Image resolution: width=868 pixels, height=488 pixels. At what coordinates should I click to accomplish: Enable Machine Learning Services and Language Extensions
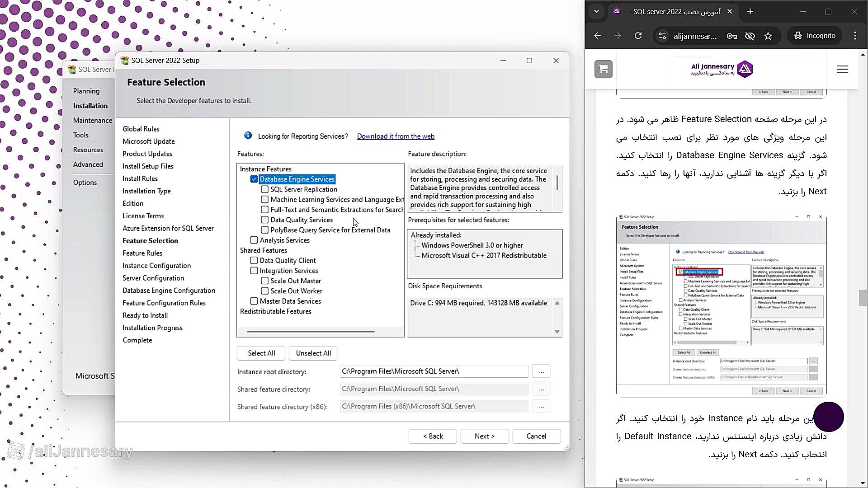click(265, 200)
